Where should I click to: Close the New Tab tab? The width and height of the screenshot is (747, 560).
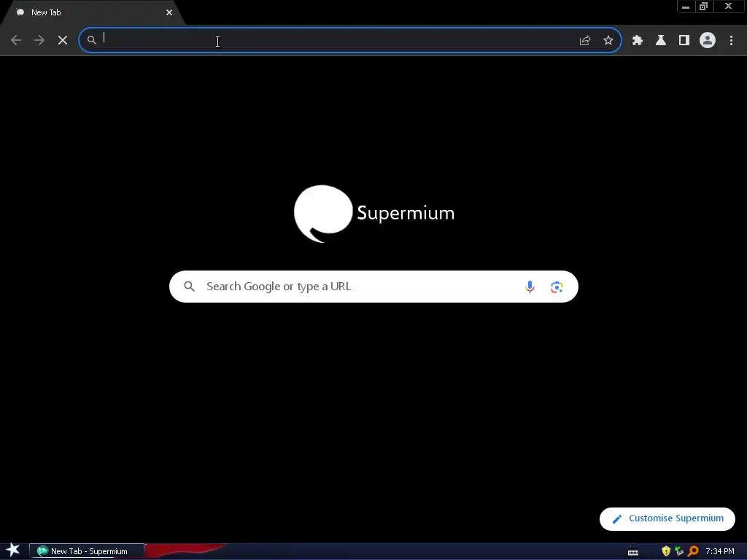coord(169,12)
